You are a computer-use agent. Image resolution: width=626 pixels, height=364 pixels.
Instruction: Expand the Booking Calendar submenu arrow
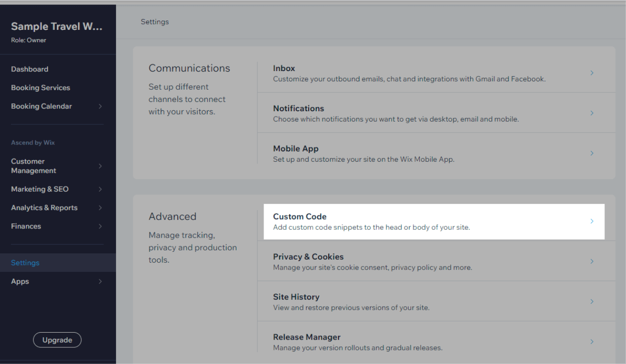pos(100,106)
